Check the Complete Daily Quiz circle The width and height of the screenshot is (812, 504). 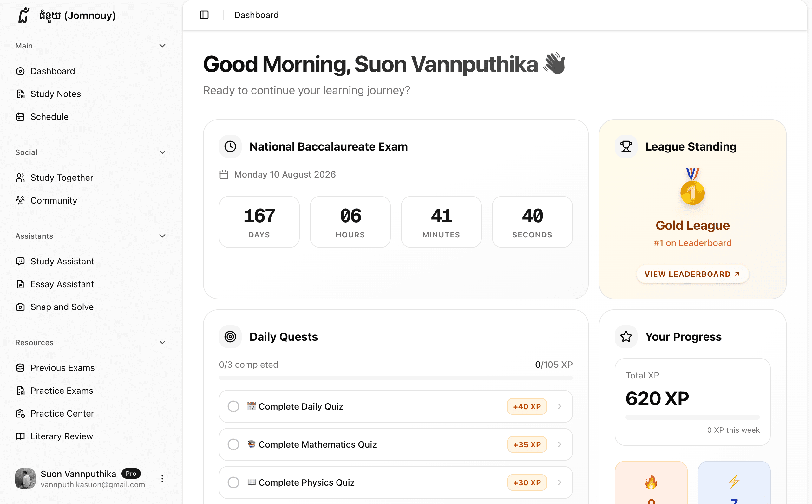(x=233, y=406)
